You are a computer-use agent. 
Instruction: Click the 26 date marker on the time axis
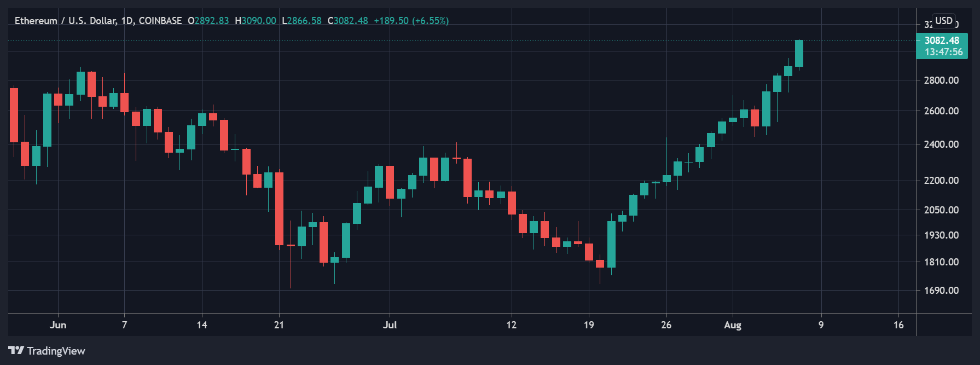(x=666, y=325)
